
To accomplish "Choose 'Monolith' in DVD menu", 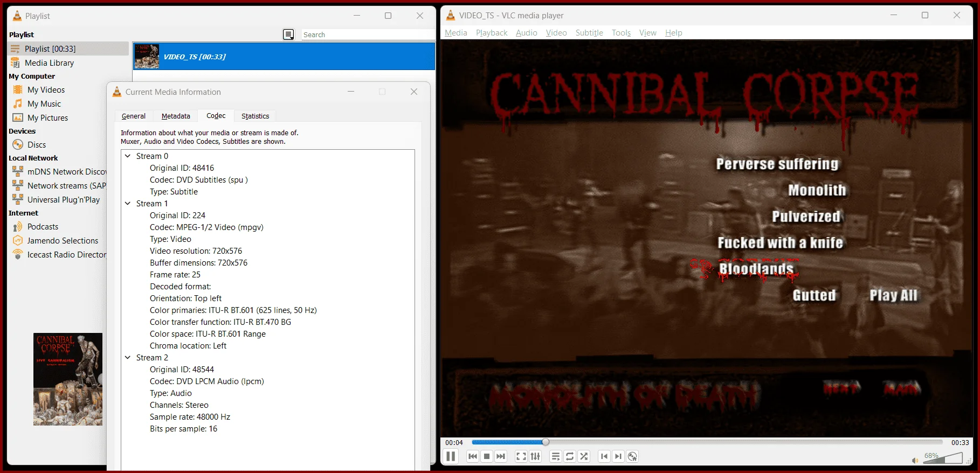I will [x=817, y=190].
